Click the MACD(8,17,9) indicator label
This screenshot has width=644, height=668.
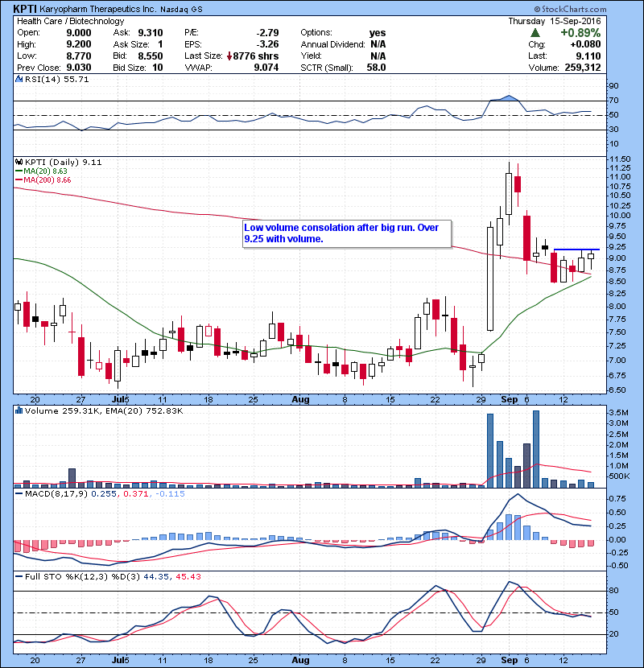coord(56,494)
